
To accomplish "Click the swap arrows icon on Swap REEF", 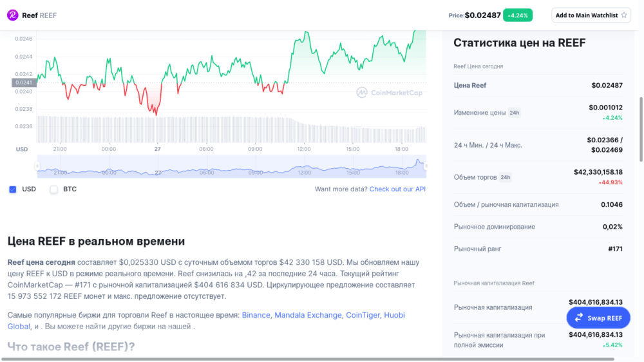I will [579, 318].
